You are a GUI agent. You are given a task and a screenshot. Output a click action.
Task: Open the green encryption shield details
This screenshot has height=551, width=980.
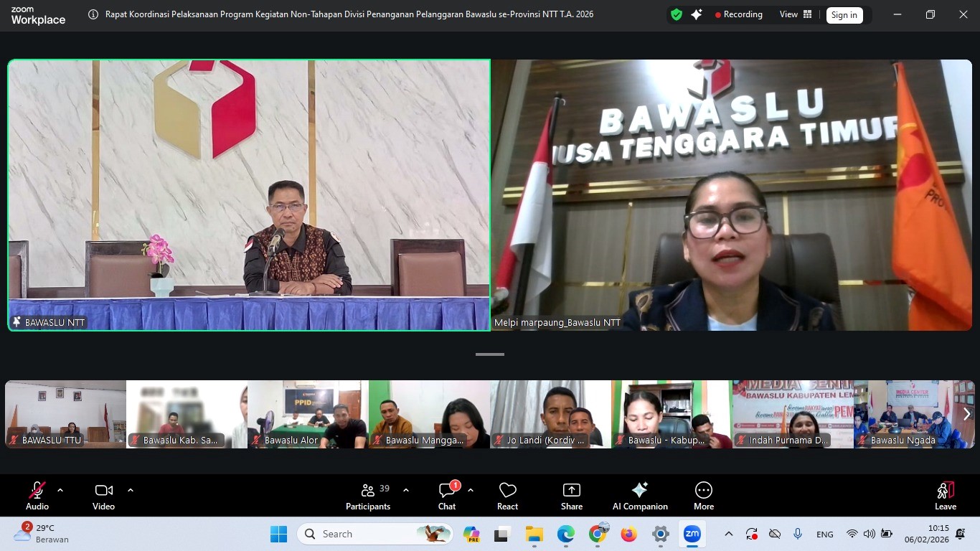point(677,14)
